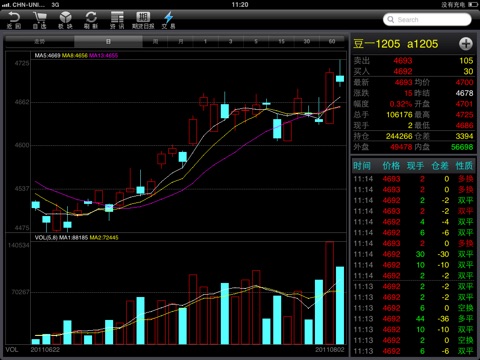
Task: Click the open interest value 244266
Action: tap(399, 136)
